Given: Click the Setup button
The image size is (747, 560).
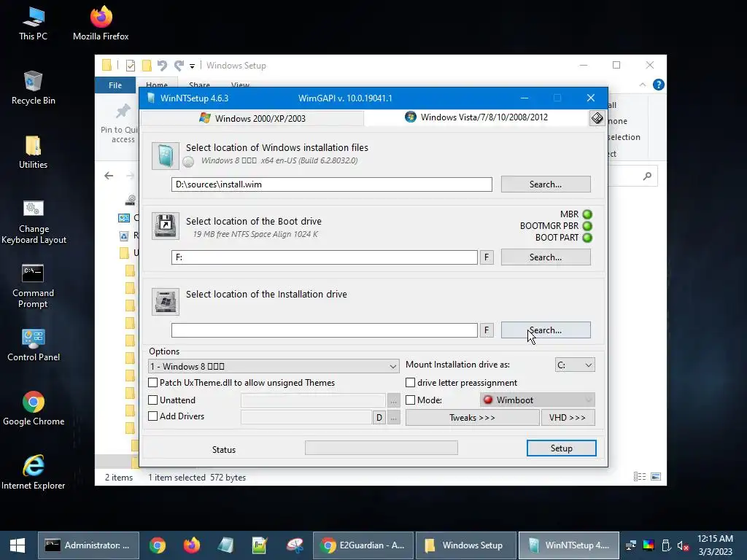Looking at the screenshot, I should 561,448.
